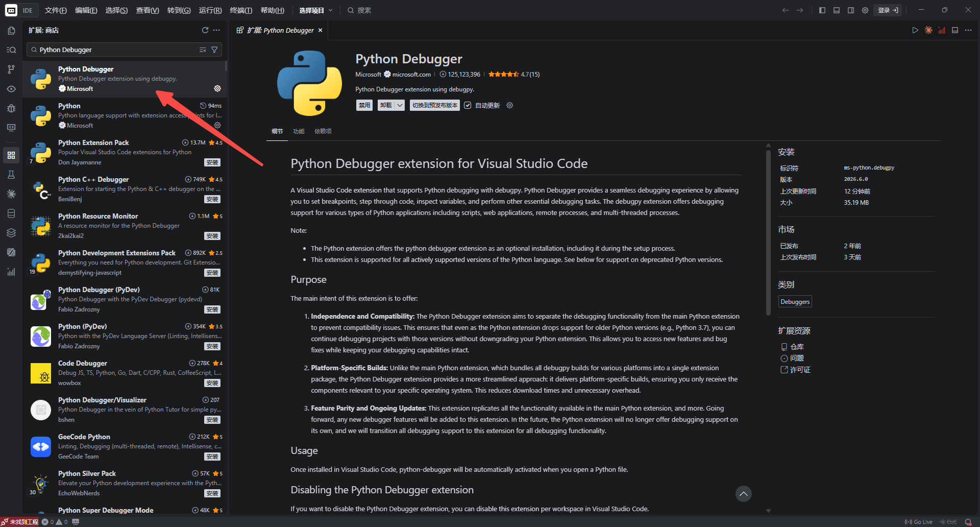Open the 文件(F) menu
Viewport: 980px width, 527px height.
coord(56,10)
